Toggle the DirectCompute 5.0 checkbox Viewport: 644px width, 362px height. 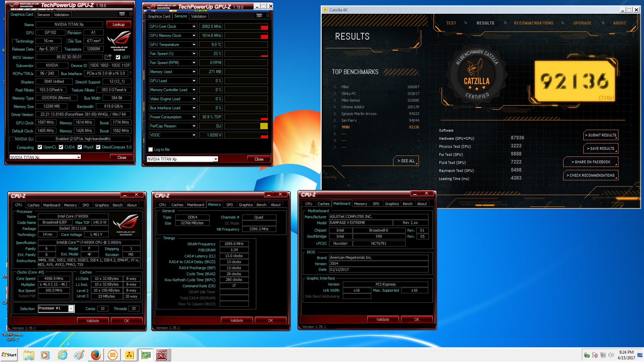point(98,147)
